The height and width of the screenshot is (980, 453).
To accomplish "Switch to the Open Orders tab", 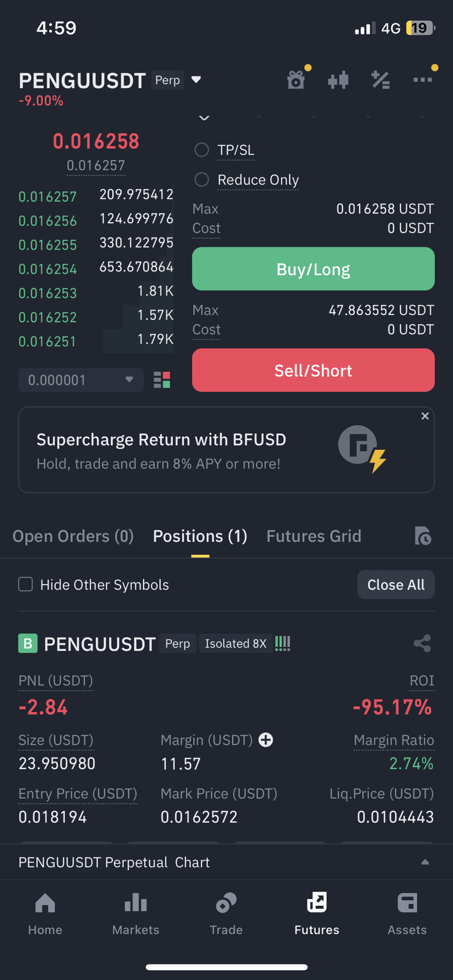I will [73, 536].
